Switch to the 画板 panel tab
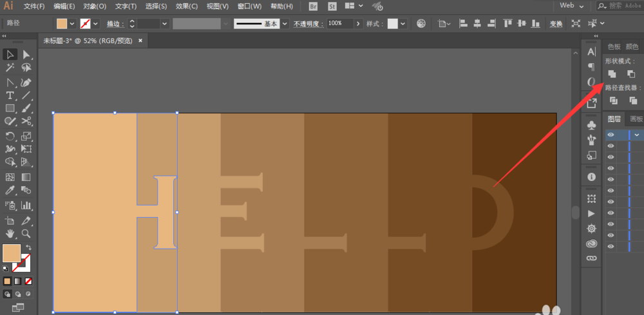The image size is (644, 315). 636,119
